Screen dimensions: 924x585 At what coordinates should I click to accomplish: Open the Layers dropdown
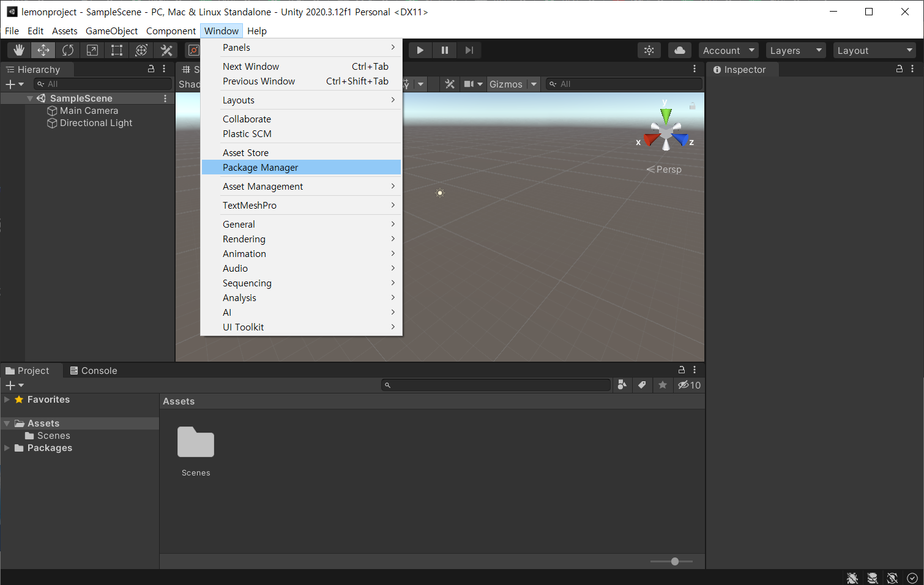point(795,50)
